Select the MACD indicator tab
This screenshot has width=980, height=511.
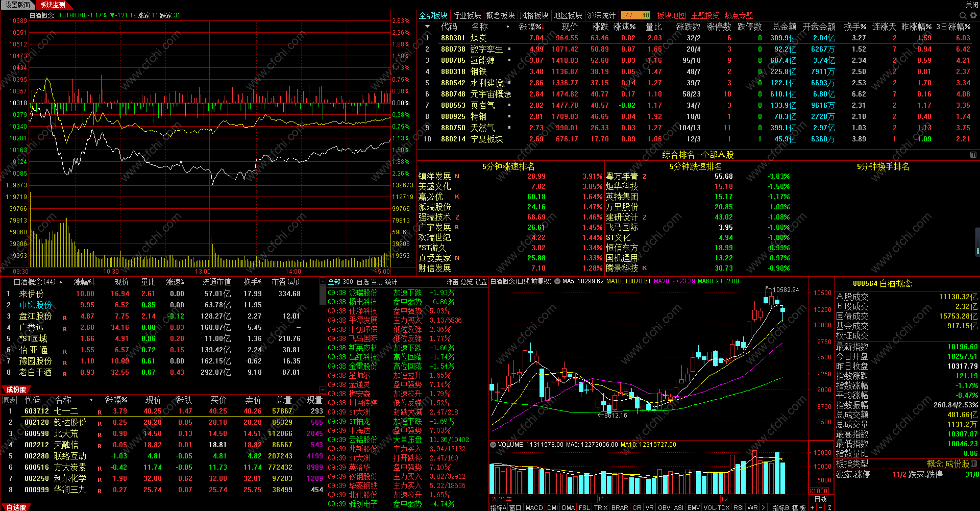(534, 507)
